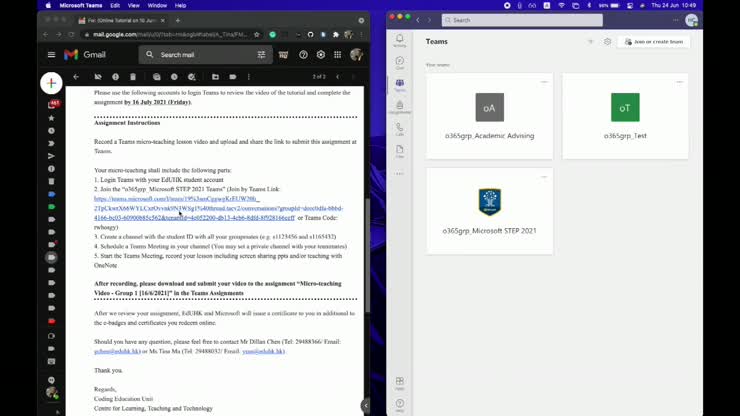Bookmark this page with the star icon
The image size is (740, 416).
pyautogui.click(x=258, y=34)
